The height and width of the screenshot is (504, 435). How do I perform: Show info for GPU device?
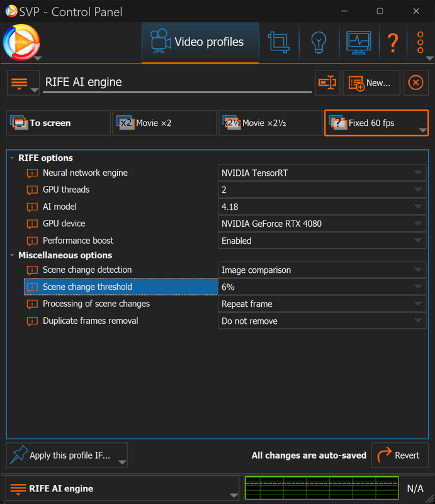pyautogui.click(x=32, y=224)
